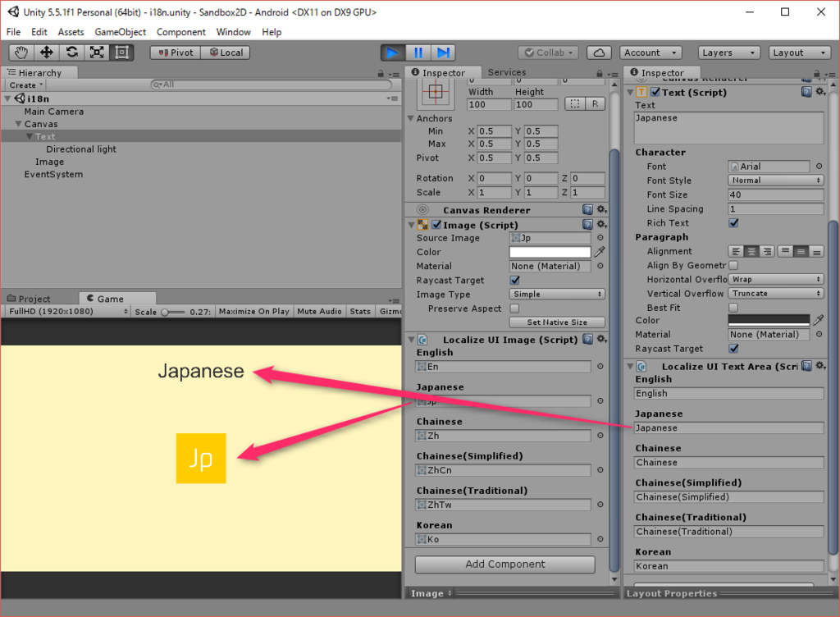Enable Align By Geometry checkbox
The width and height of the screenshot is (840, 617).
pyautogui.click(x=733, y=265)
